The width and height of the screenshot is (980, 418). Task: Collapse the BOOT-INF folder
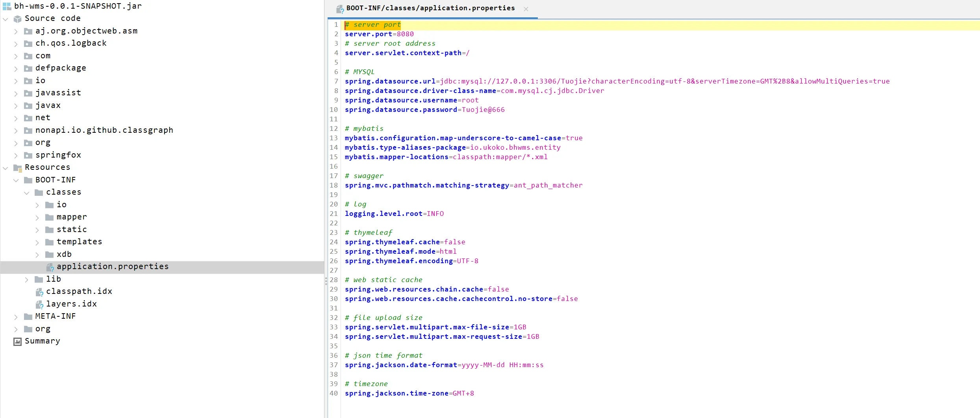pos(16,180)
